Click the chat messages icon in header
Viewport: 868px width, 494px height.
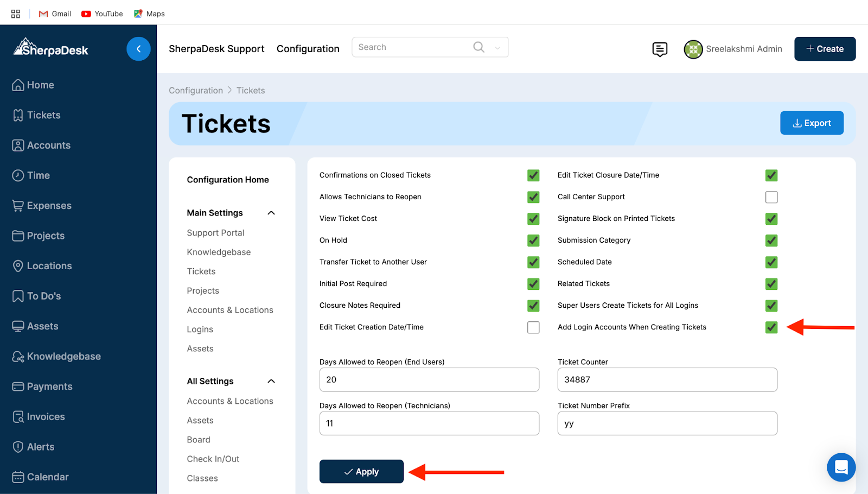pyautogui.click(x=660, y=49)
